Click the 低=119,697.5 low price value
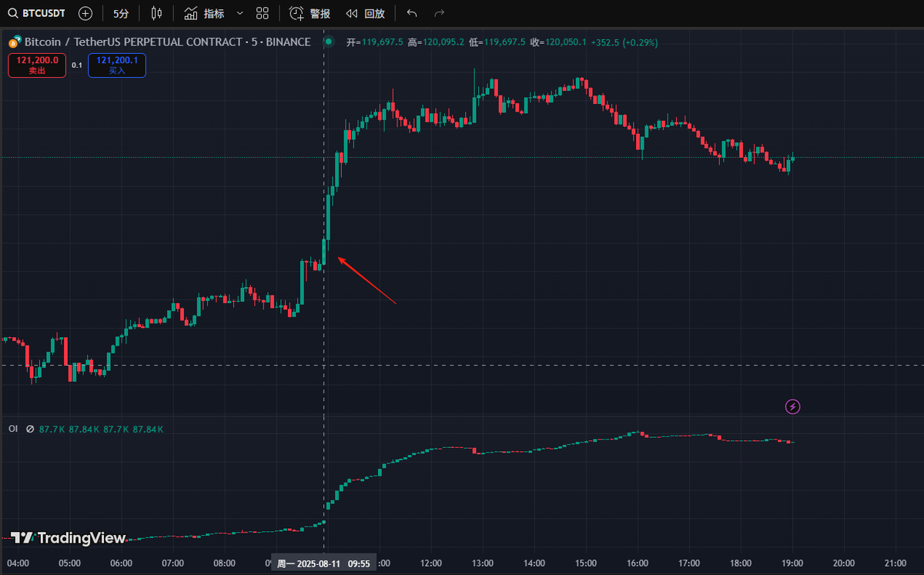This screenshot has width=924, height=575. point(497,42)
